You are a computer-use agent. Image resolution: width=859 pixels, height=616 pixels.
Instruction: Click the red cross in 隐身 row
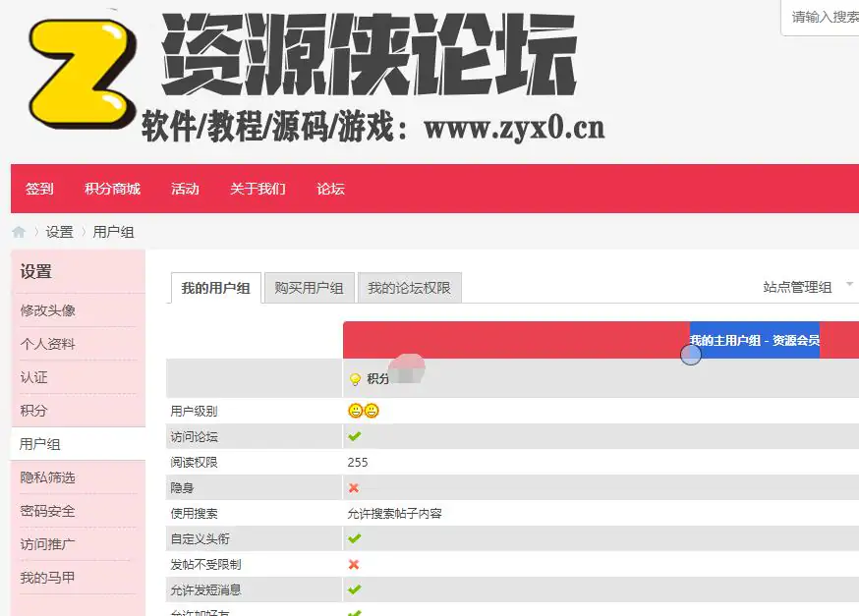click(x=354, y=488)
